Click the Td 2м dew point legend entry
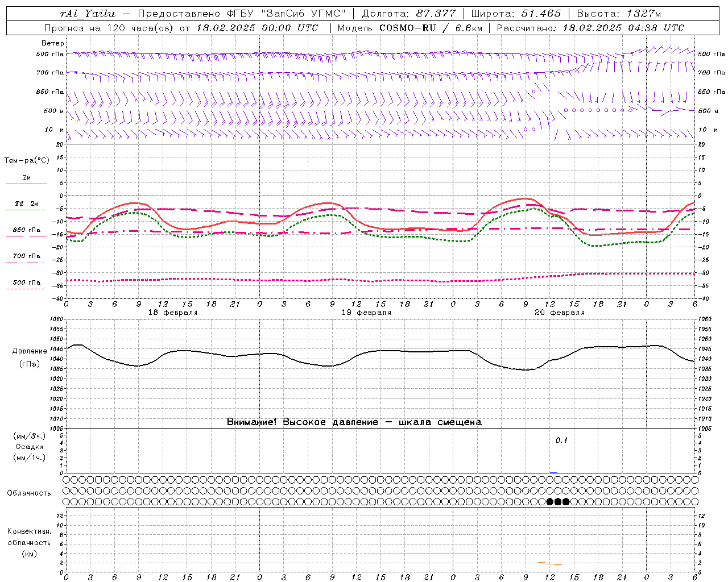728x582 pixels. click(x=27, y=203)
